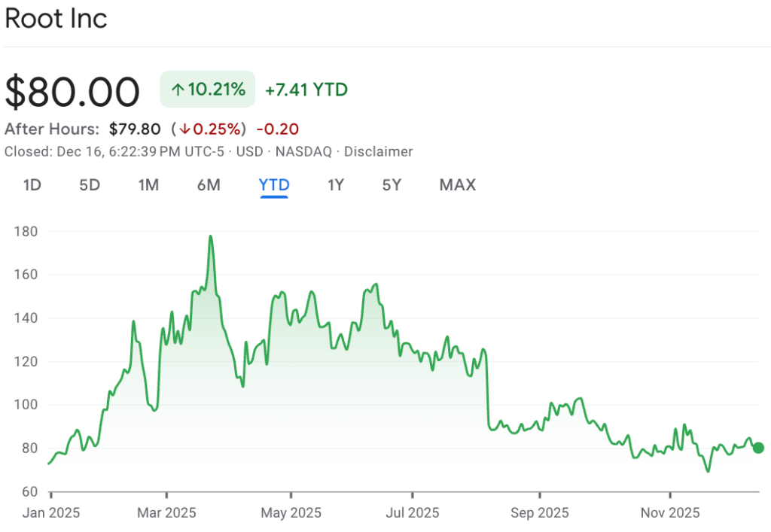Click the green end-point dot on chart
The height and width of the screenshot is (532, 771).
(758, 448)
